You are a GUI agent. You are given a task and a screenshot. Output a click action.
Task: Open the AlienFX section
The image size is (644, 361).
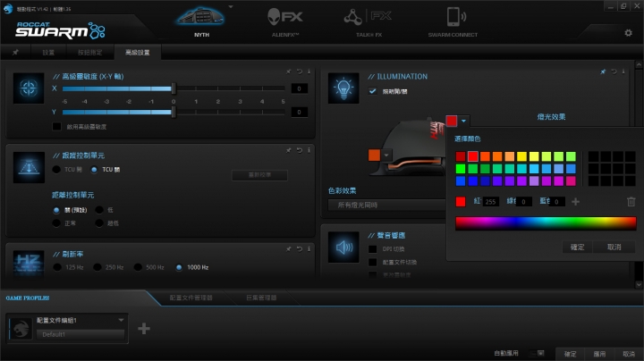(285, 17)
